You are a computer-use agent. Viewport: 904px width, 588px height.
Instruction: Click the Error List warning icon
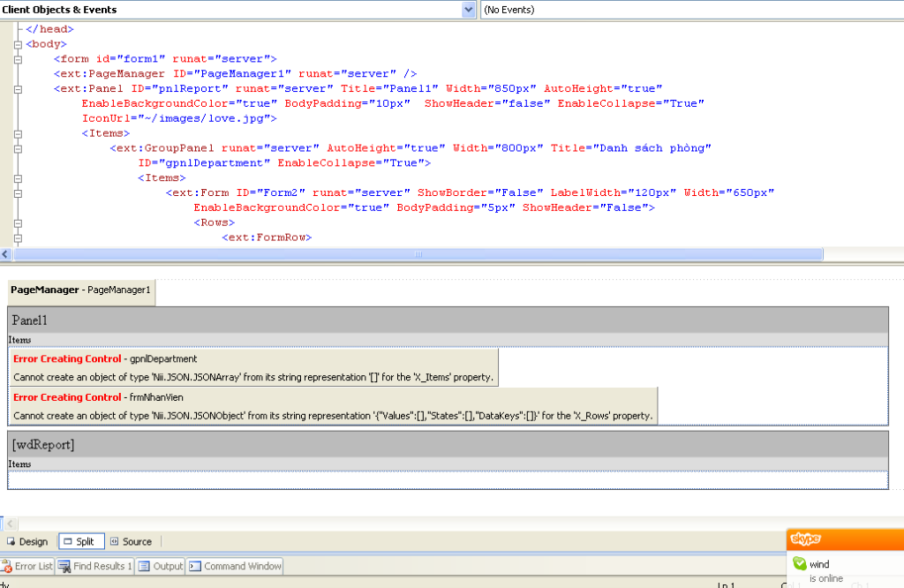pos(6,567)
